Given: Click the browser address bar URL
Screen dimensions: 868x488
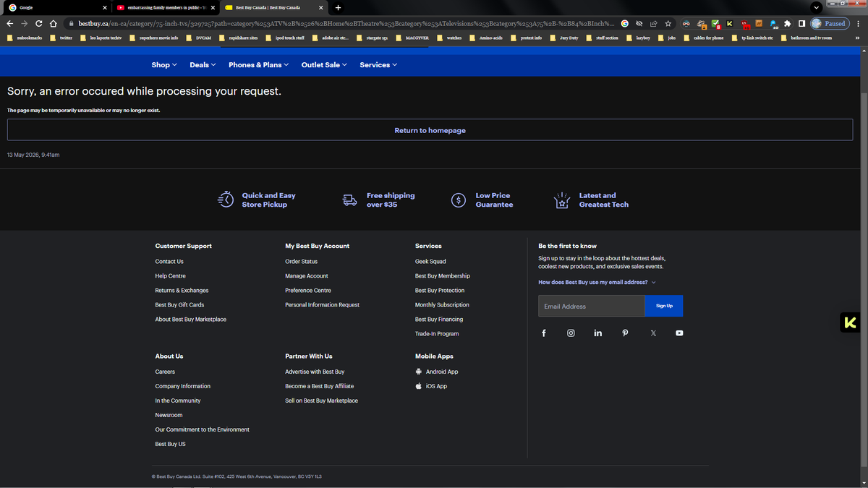Looking at the screenshot, I should [347, 23].
